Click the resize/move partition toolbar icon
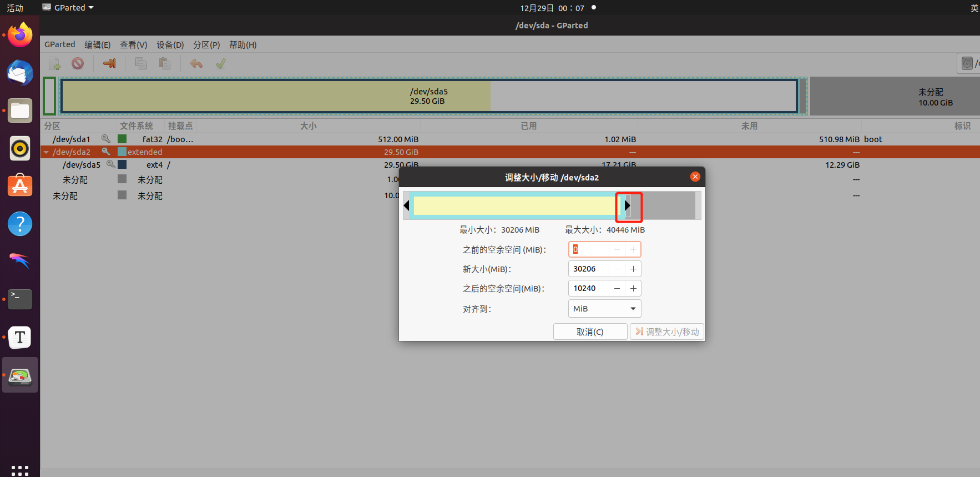Screen dimensions: 980x477 [109, 64]
